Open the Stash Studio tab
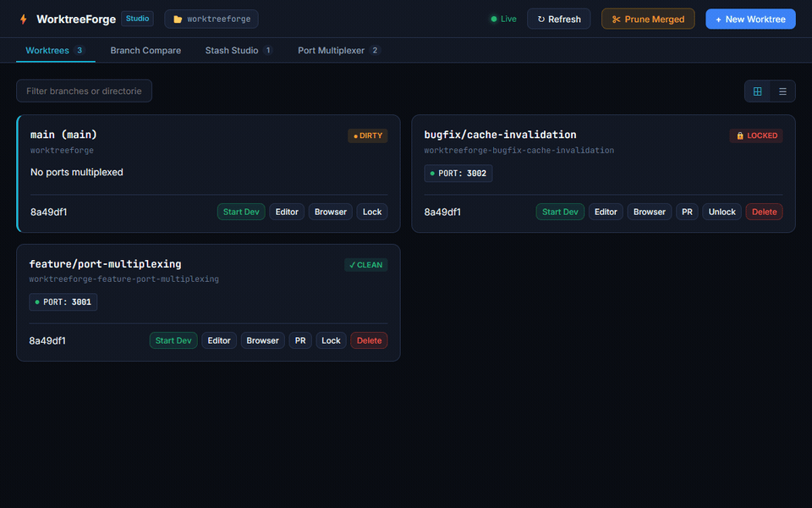This screenshot has width=812, height=508. coord(239,50)
